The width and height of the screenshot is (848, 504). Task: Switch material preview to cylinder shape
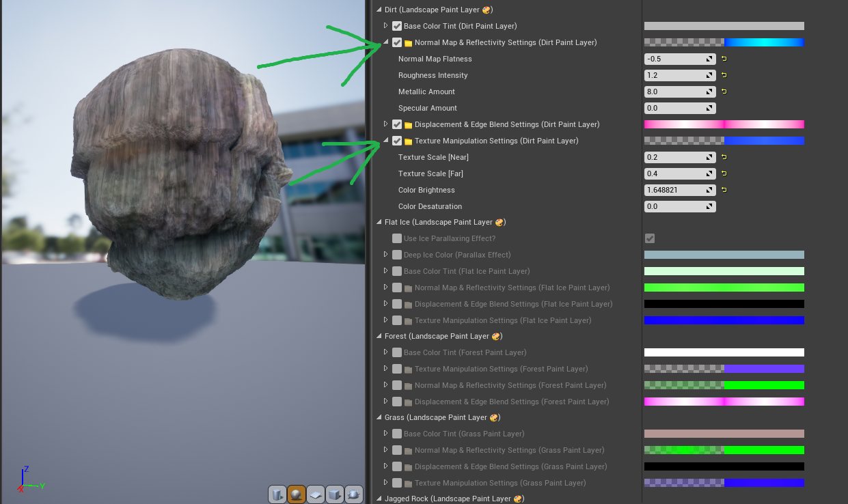(x=277, y=494)
